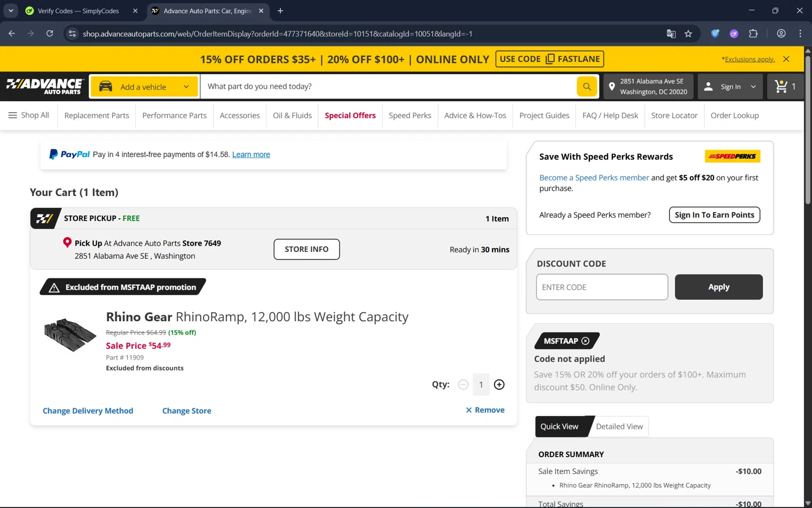Decrease quantity with the minus icon
Screen dimensions: 812x508
(x=463, y=385)
